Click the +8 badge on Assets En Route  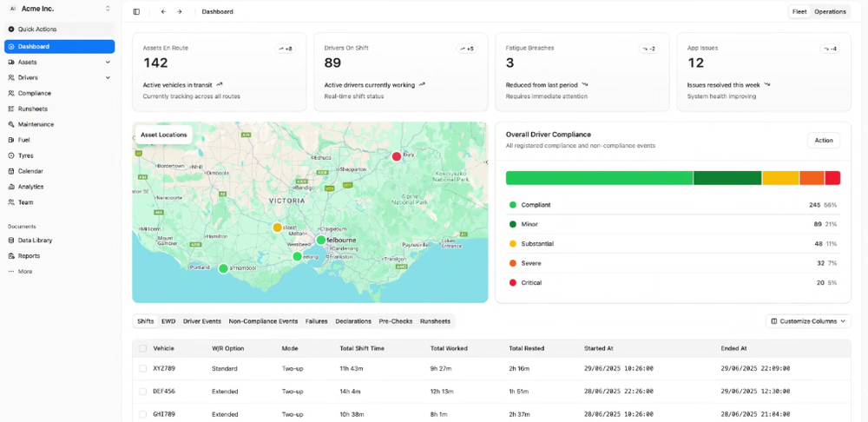(x=285, y=49)
